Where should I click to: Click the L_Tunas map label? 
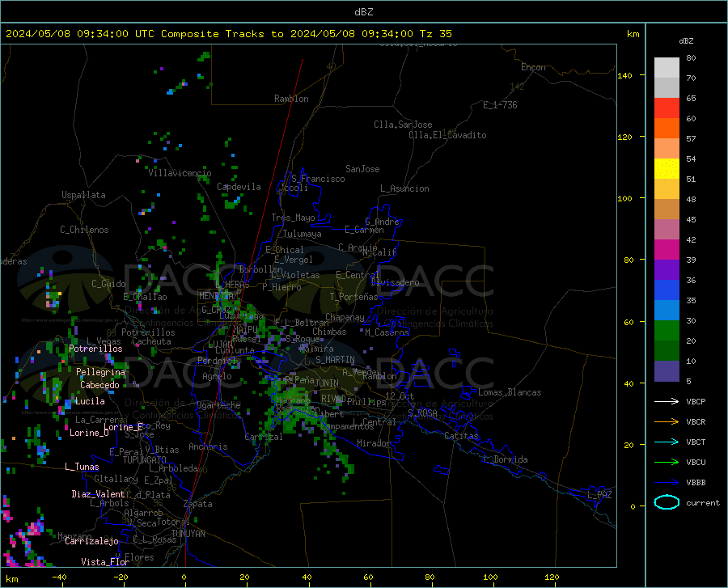coord(82,467)
